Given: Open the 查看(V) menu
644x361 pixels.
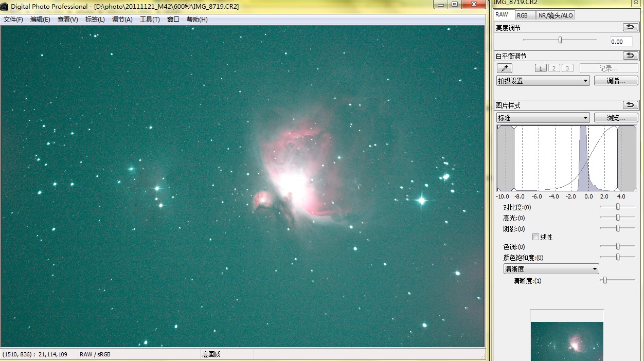Looking at the screenshot, I should (x=67, y=20).
